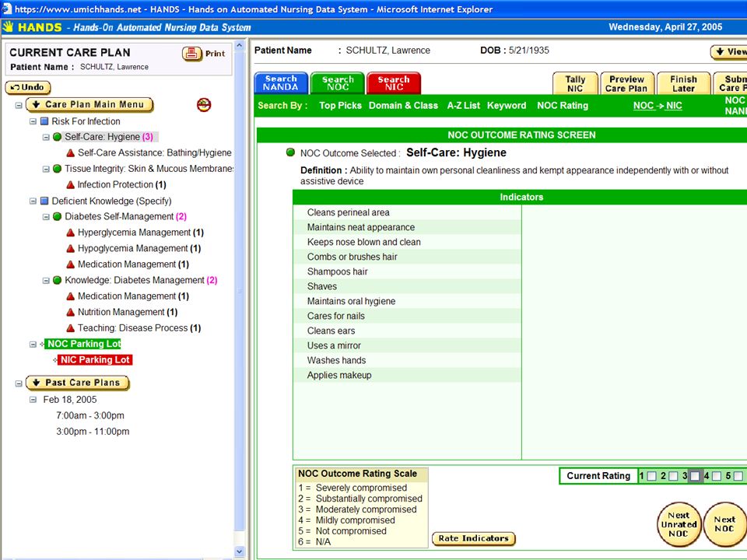Select Medication Management under Knowledge: Diabetes Management

(x=133, y=296)
